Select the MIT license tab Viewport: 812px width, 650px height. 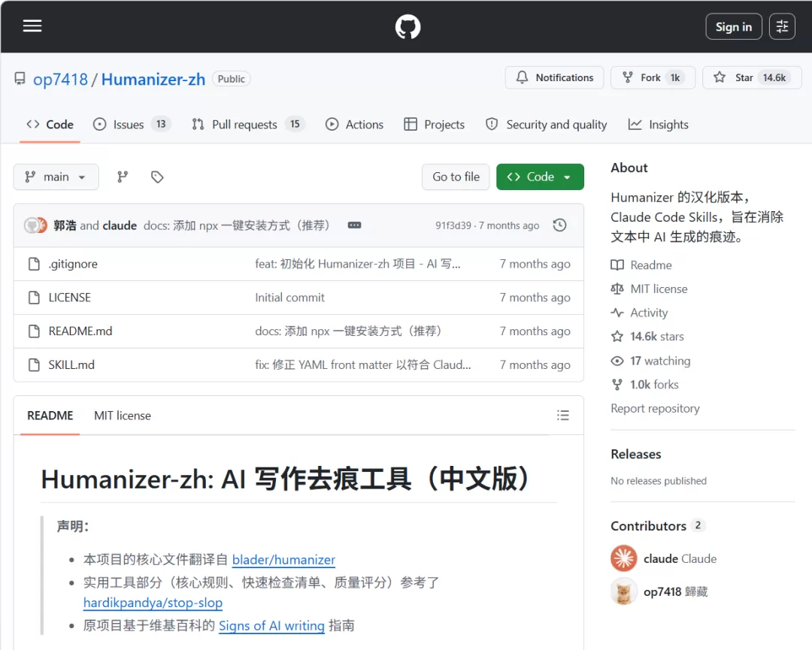click(123, 416)
